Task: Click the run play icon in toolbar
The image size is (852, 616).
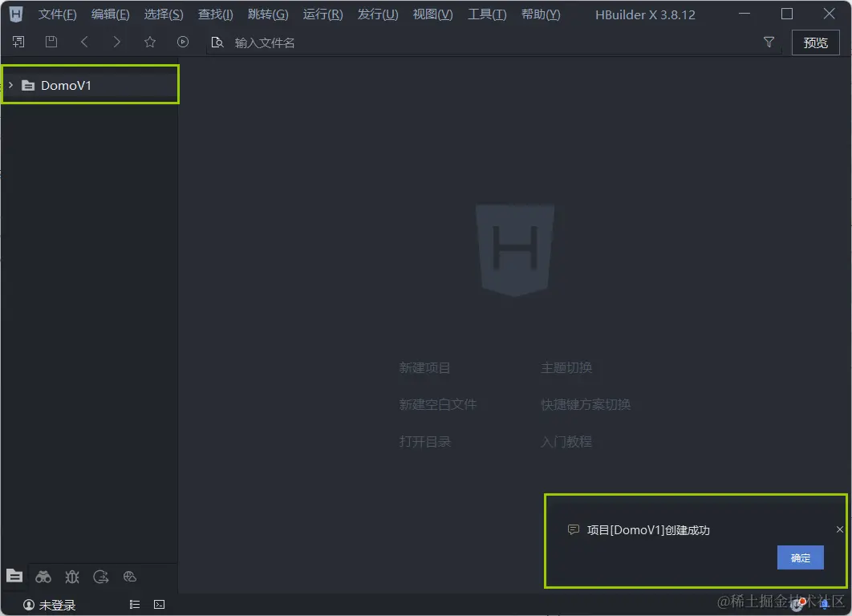Action: click(x=183, y=42)
